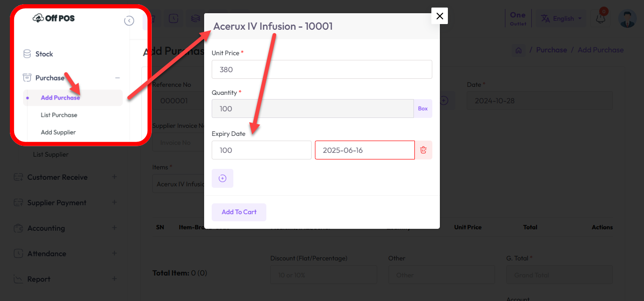Go to home via breadcrumb house icon
This screenshot has width=644, height=301.
tap(519, 50)
